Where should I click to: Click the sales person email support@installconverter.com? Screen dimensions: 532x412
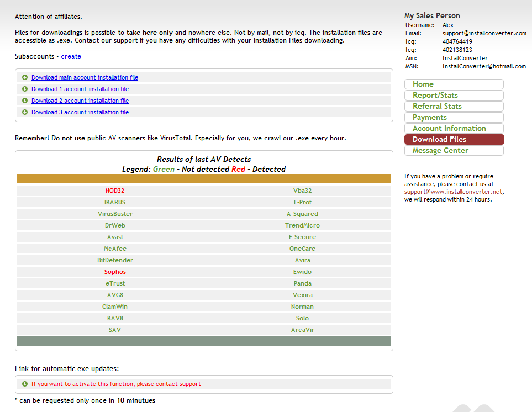484,33
